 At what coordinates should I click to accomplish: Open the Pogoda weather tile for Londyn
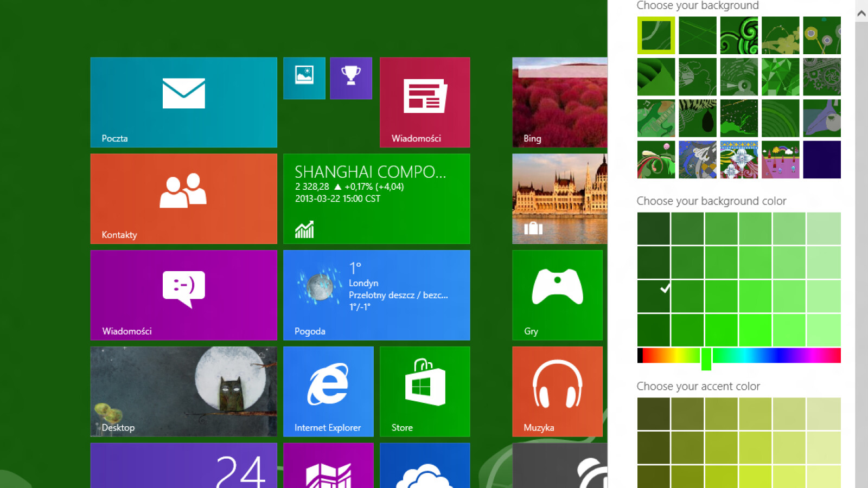[376, 295]
